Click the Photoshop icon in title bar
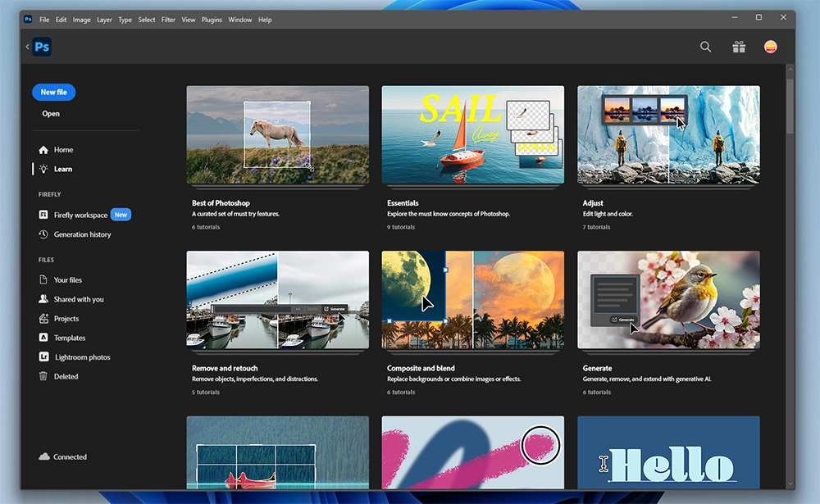820x504 pixels. click(28, 20)
